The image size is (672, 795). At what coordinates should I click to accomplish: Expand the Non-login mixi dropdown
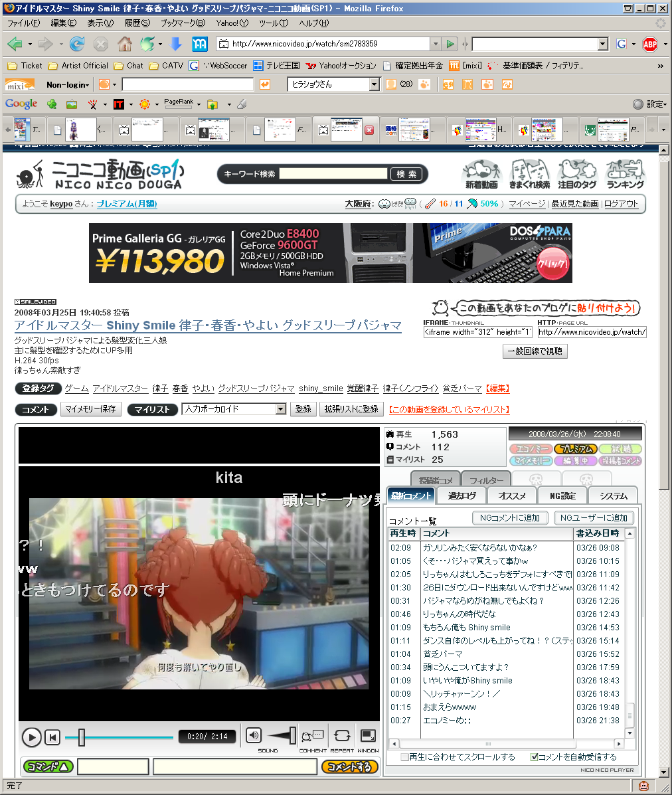(x=68, y=84)
